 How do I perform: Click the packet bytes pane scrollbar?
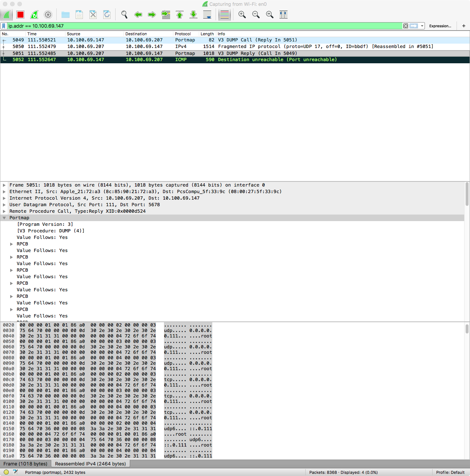467,329
